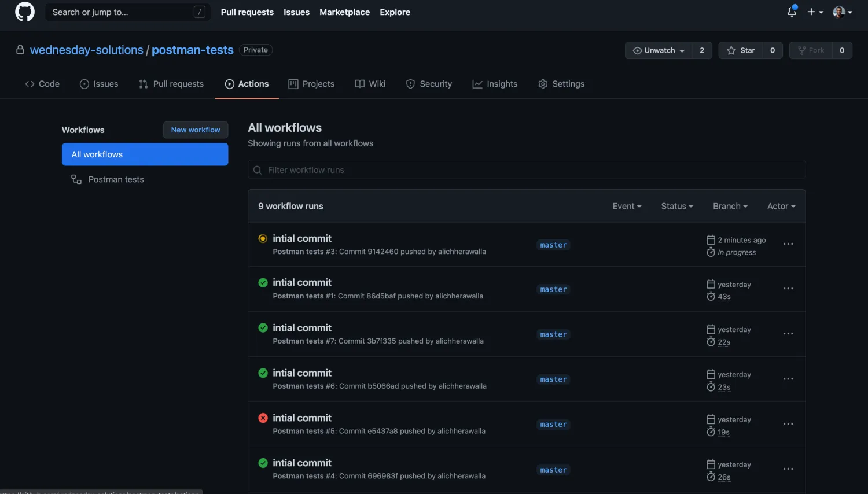Screen dimensions: 868x494
Task: Click the stopwatch icon next to 43s
Action: click(x=711, y=296)
